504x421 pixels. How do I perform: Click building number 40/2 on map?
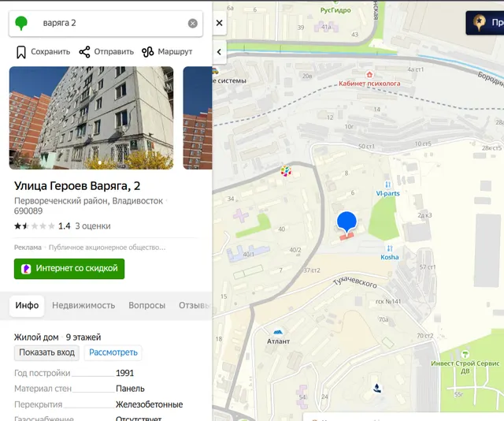pyautogui.click(x=295, y=250)
